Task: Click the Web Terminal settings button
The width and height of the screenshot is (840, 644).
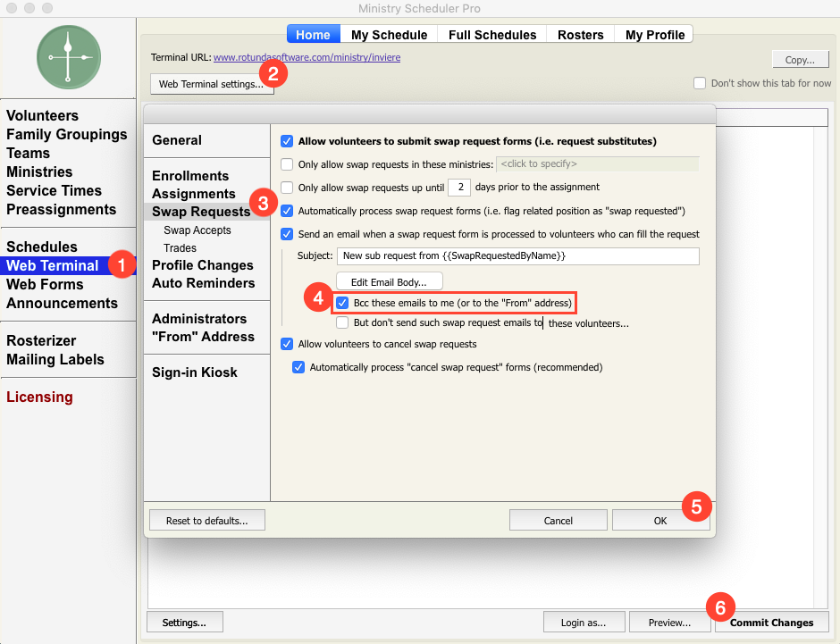Action: [x=212, y=84]
